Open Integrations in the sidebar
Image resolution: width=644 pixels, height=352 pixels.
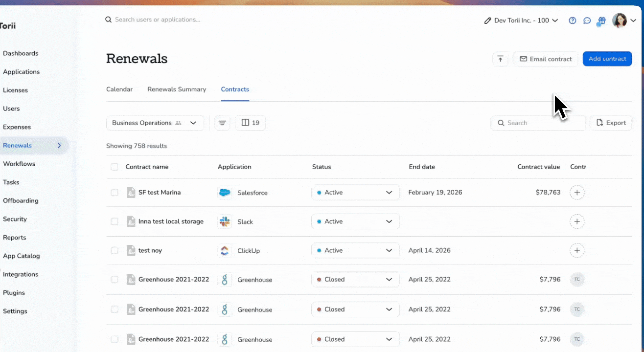point(21,274)
